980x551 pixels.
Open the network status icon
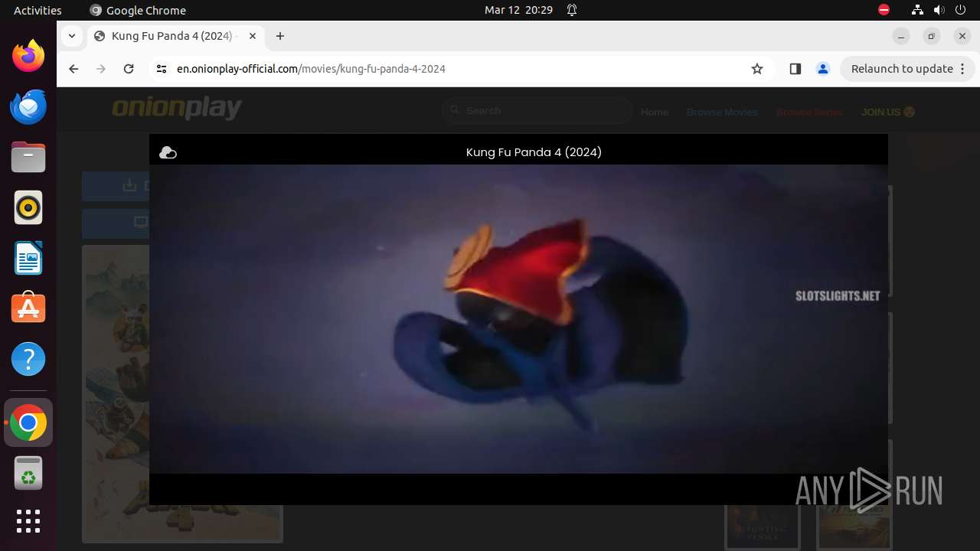(917, 11)
